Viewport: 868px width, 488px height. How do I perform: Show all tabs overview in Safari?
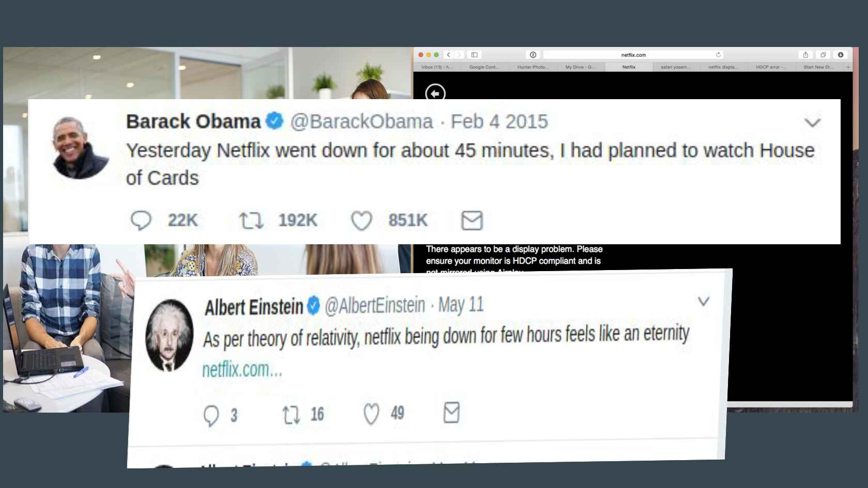click(823, 55)
